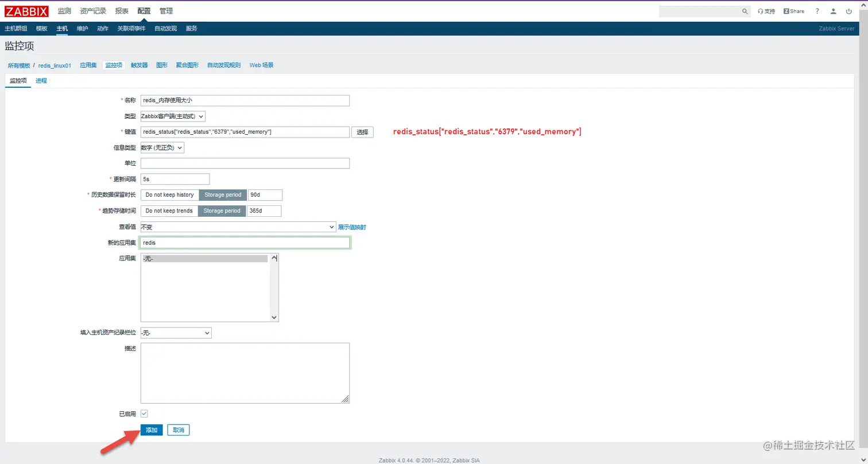Click the 90d history period field
The image size is (868, 464).
pos(265,195)
